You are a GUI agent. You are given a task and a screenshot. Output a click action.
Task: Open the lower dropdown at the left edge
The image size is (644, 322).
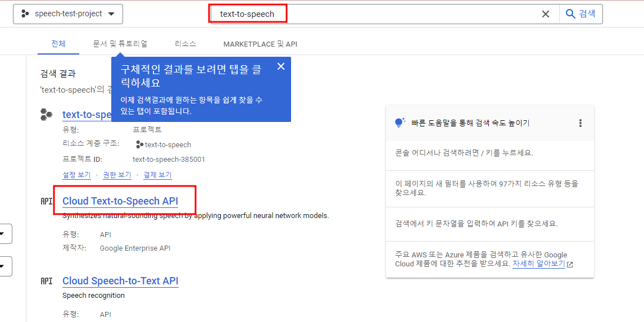tap(4, 266)
